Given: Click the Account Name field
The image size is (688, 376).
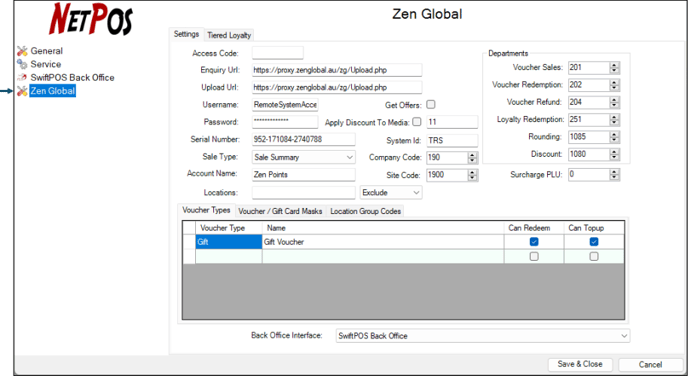Looking at the screenshot, I should (x=304, y=175).
